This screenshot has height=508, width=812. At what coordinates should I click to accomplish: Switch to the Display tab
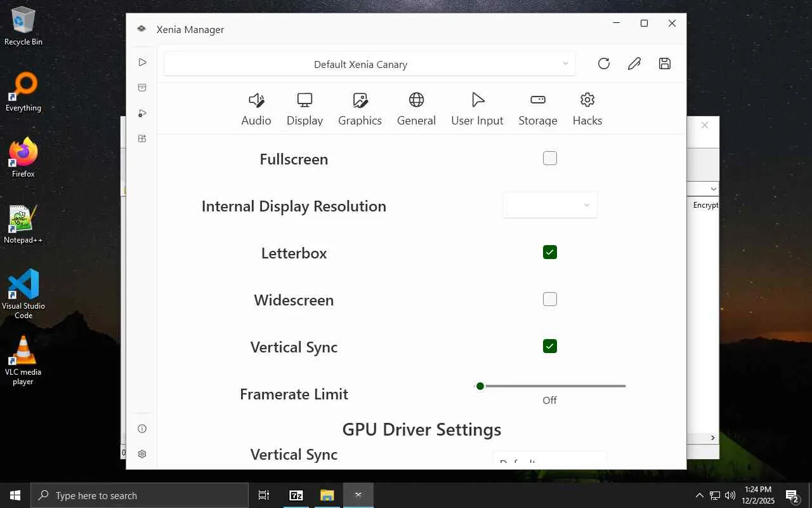(x=304, y=109)
